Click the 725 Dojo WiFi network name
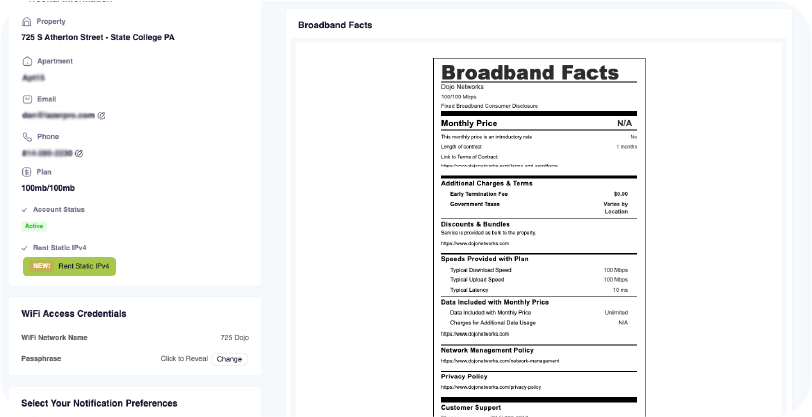812x417 pixels. (x=233, y=339)
